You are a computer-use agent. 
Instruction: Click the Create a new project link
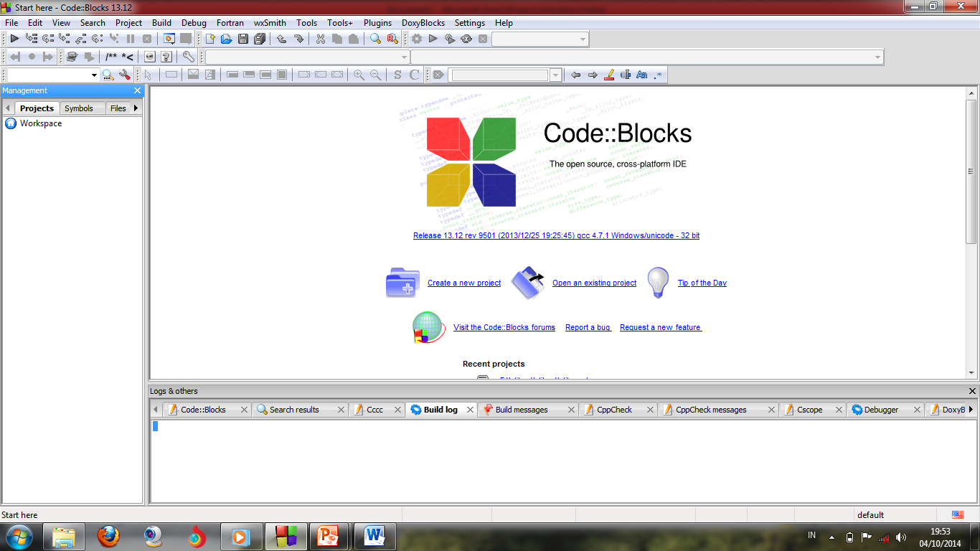coord(463,283)
